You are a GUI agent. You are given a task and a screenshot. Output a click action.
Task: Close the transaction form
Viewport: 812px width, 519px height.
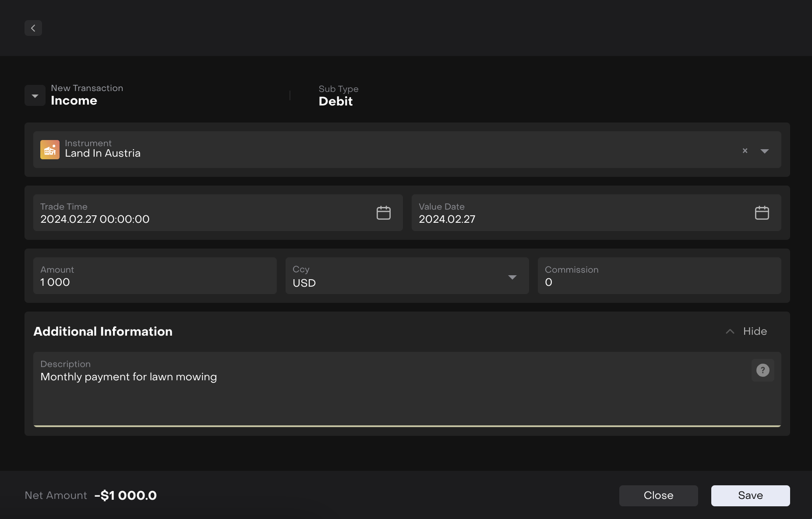[658, 495]
